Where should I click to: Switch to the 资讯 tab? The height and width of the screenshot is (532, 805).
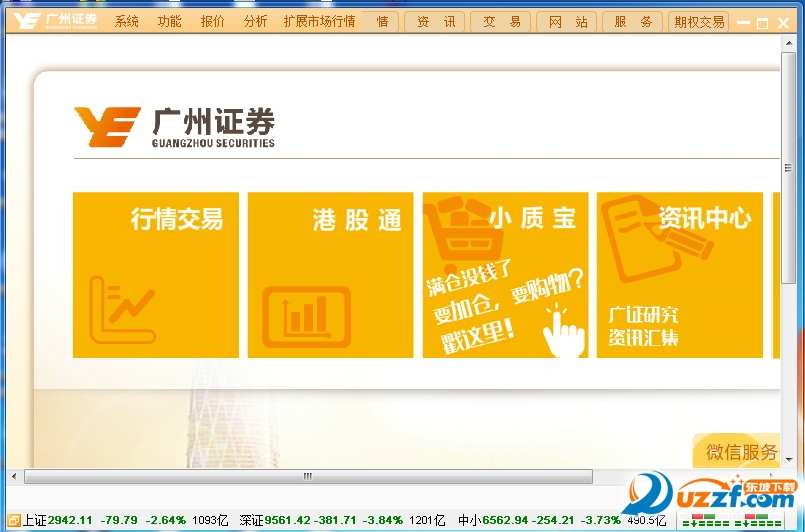point(434,22)
